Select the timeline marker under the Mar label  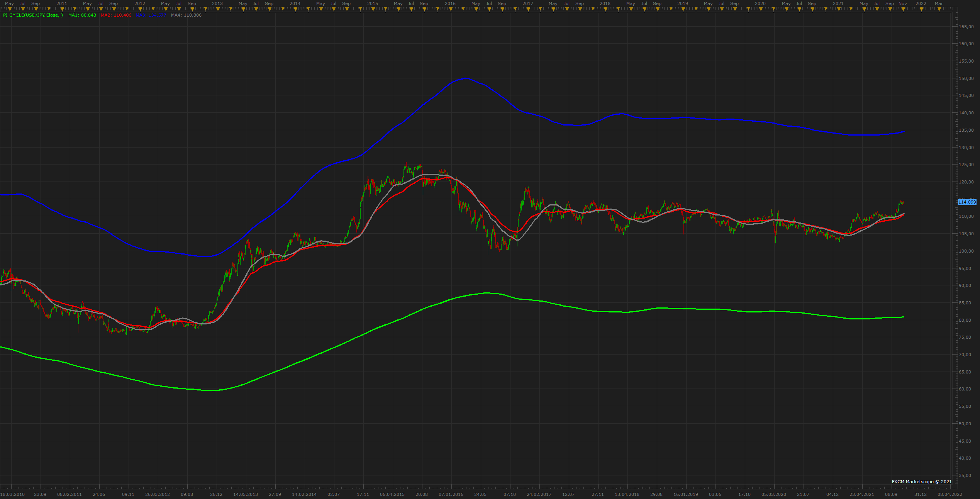click(939, 9)
